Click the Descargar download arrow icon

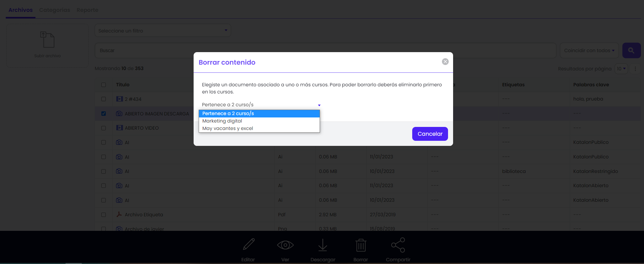(323, 245)
